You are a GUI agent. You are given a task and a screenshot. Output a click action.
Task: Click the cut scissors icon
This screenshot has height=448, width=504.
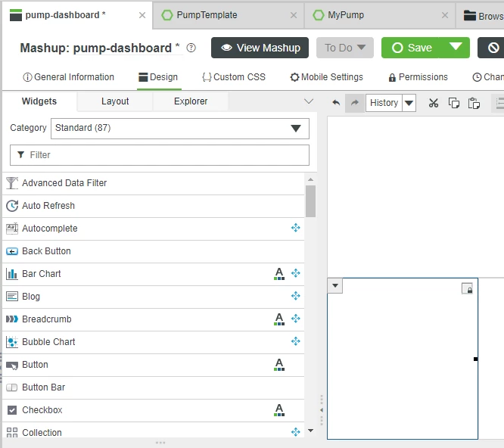click(434, 103)
